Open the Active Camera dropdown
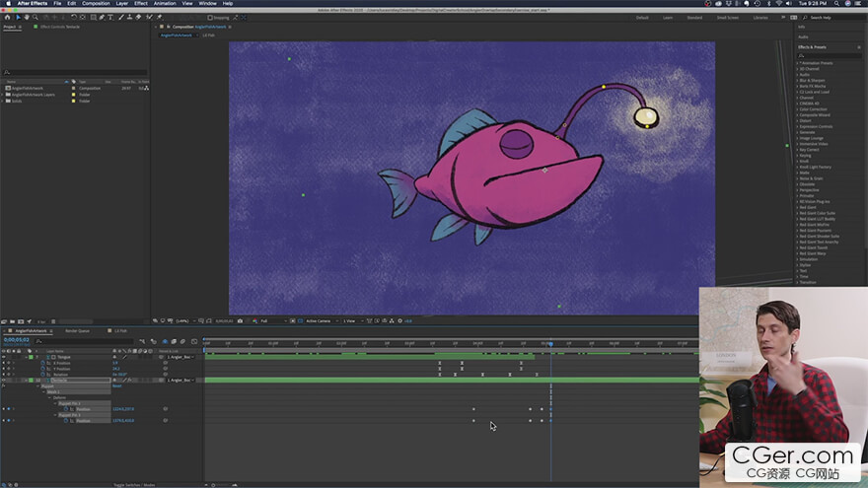Viewport: 868px width, 488px height. pyautogui.click(x=321, y=321)
